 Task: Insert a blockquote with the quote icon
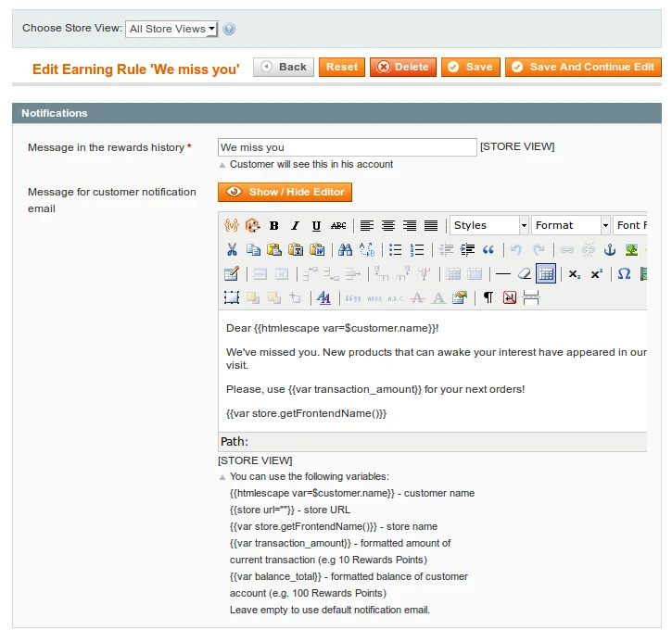point(488,249)
